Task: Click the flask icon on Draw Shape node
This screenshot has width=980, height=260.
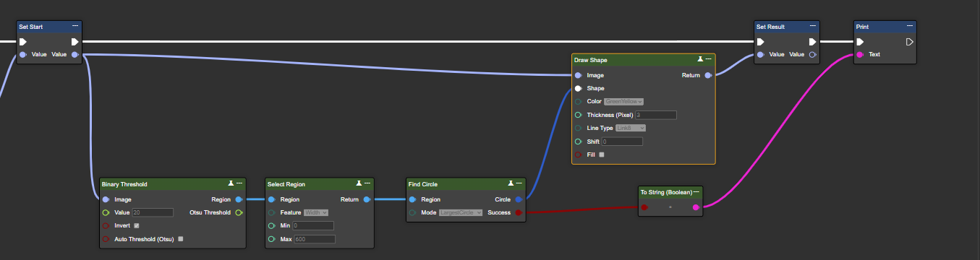Action: pos(700,59)
